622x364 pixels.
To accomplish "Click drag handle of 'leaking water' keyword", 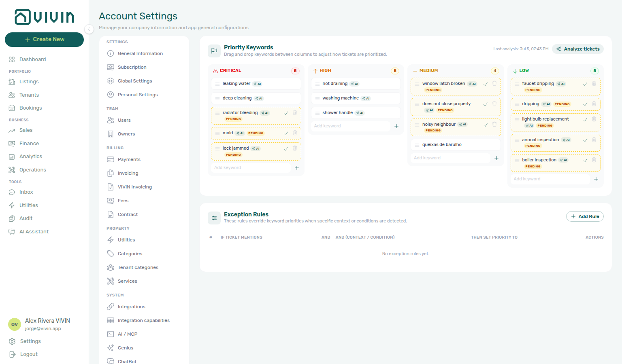I will tap(217, 84).
